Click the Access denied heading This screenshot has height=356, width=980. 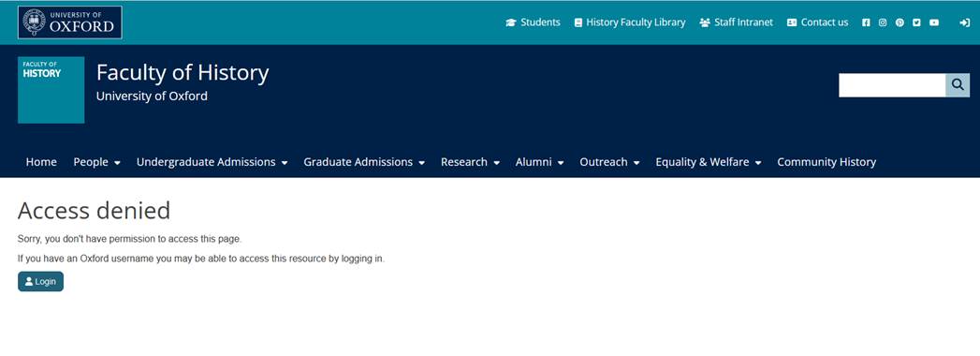(x=94, y=211)
